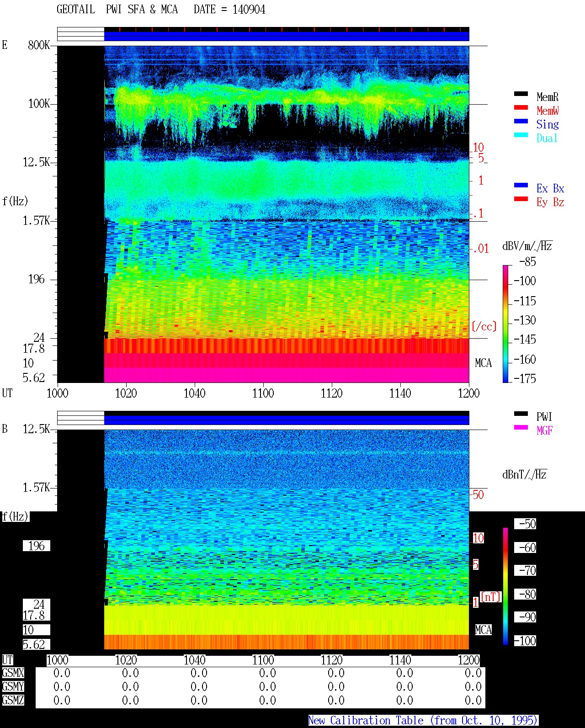Viewport: 585px width, 728px height.
Task: Click the blue Ex Bx legend swatch
Action: 521,185
